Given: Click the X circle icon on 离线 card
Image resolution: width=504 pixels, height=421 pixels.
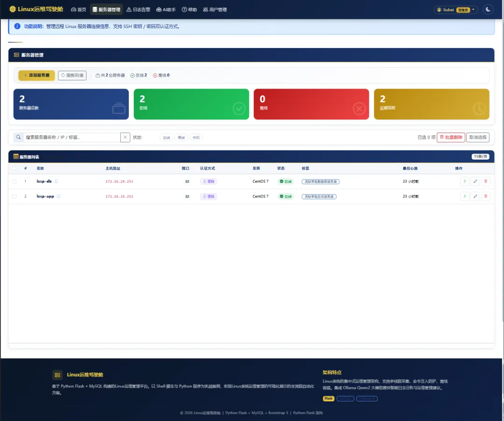Looking at the screenshot, I should point(359,109).
